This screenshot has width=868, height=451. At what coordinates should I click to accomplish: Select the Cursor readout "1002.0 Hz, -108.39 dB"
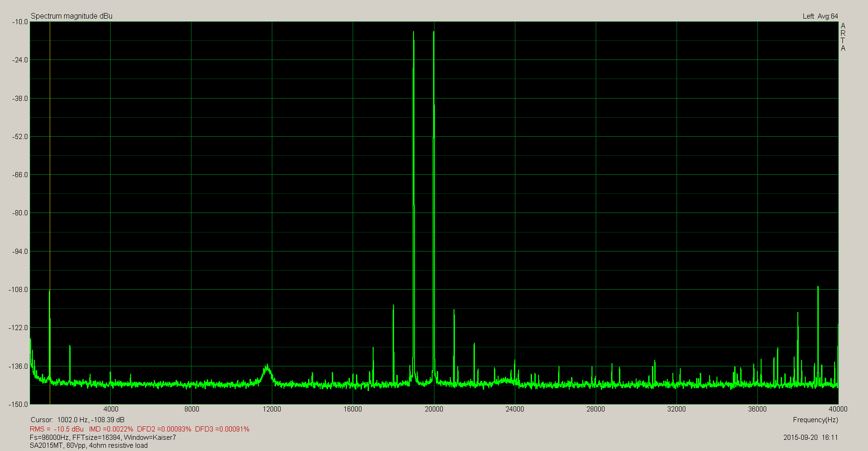pyautogui.click(x=91, y=420)
